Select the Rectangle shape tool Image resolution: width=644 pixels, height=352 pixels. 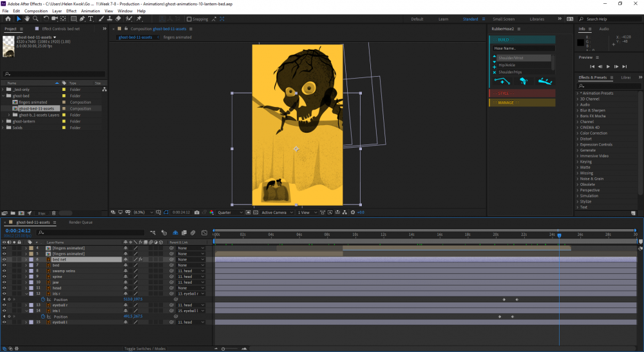(x=73, y=19)
